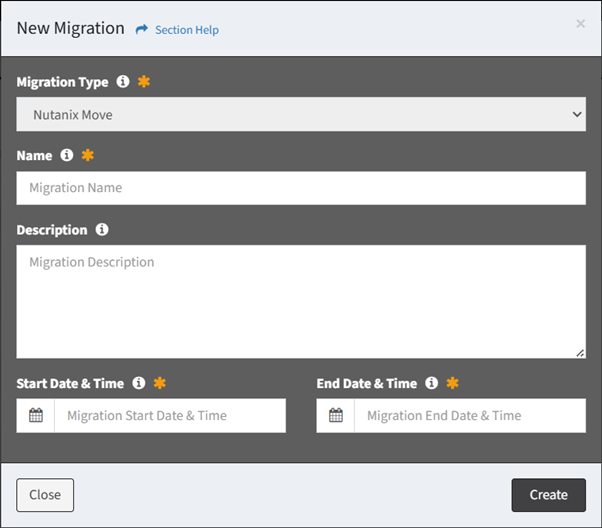Viewport: 602px width, 528px height.
Task: Expand the Migration Type dropdown showing Nutanix Move
Action: click(x=301, y=115)
